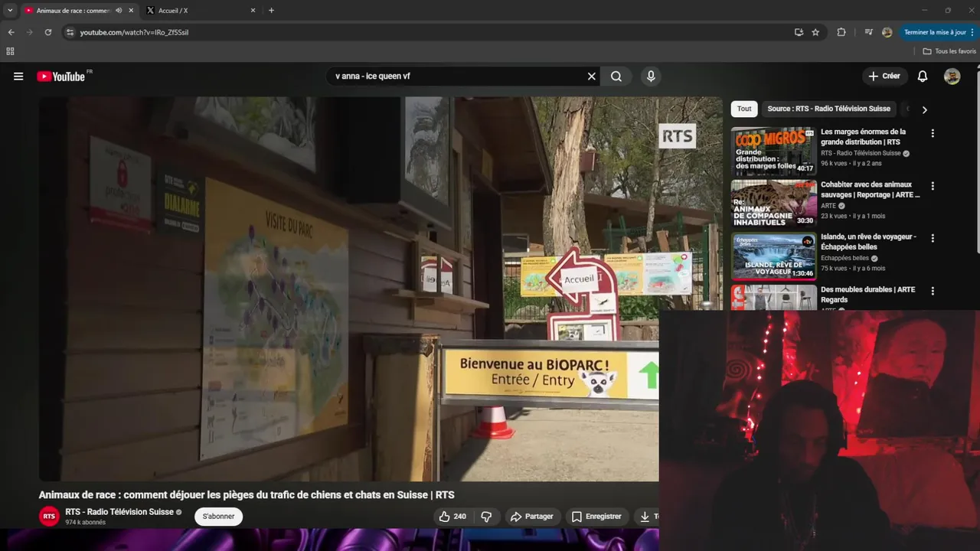Open the extensions puzzle icon

point(841,32)
